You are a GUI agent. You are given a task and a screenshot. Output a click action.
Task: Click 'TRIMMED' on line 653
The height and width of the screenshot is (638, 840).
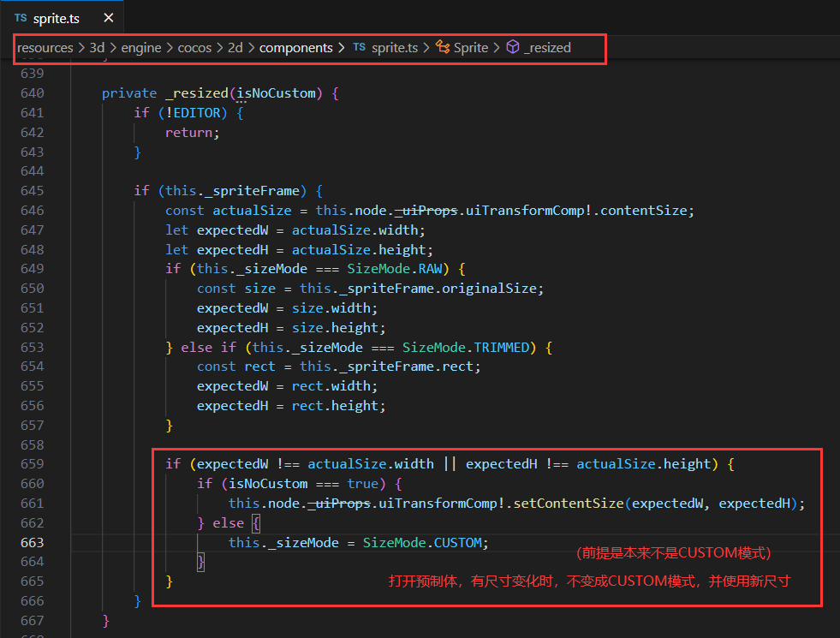coord(502,348)
